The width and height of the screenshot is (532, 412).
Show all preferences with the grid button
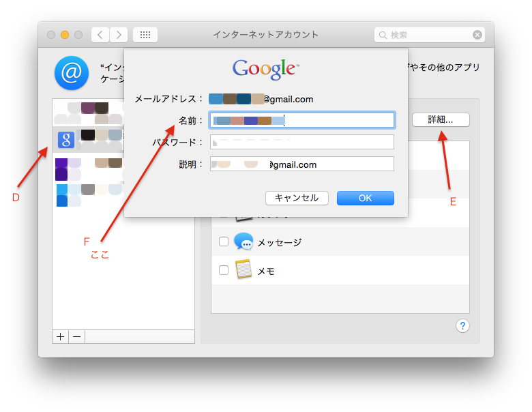145,35
